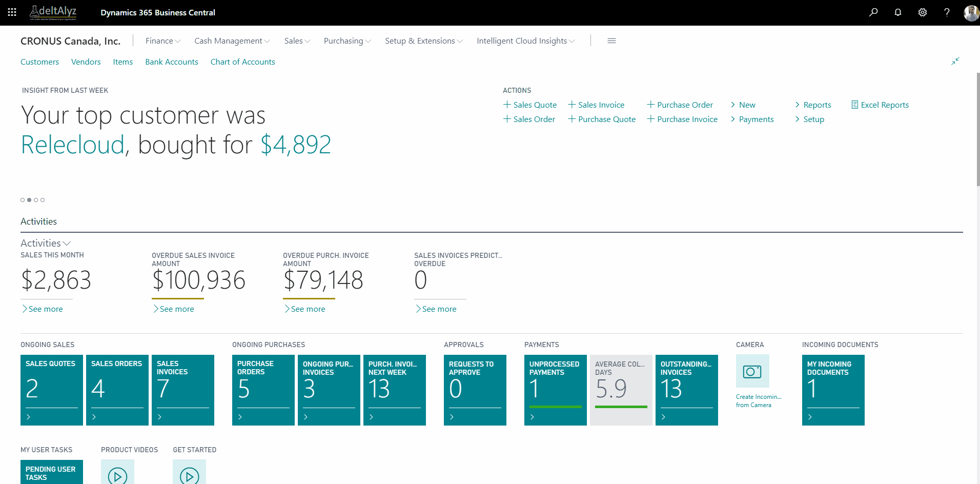Click the help question mark icon
This screenshot has height=484, width=980.
tap(947, 12)
